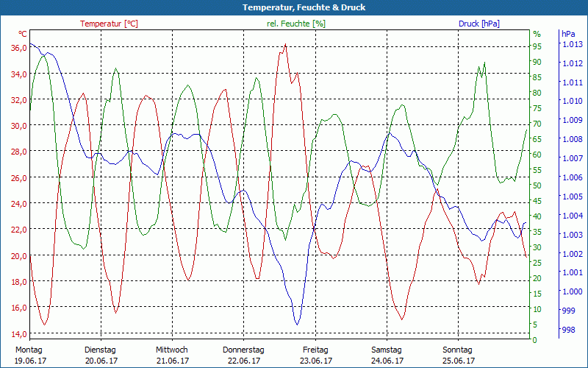The height and width of the screenshot is (368, 588).
Task: Click the "85" humidity axis value
Action: (x=537, y=78)
